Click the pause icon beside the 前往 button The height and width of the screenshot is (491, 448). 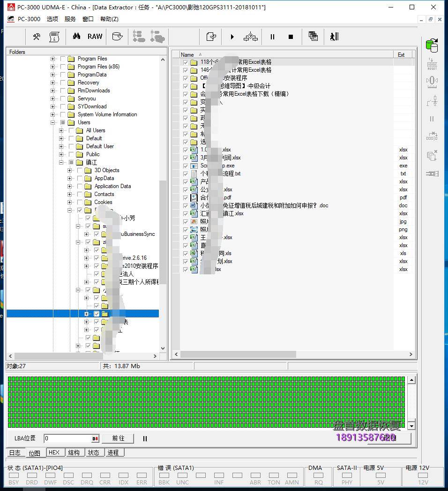[145, 438]
